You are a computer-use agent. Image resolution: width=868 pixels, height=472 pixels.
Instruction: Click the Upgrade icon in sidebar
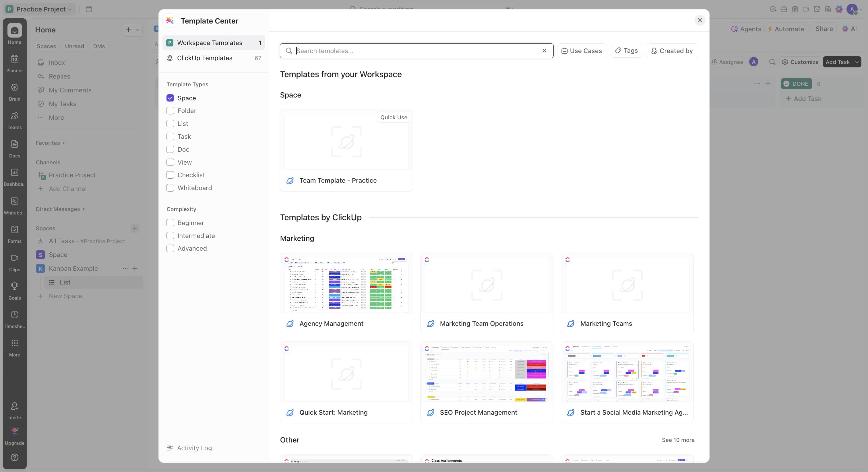point(14,431)
